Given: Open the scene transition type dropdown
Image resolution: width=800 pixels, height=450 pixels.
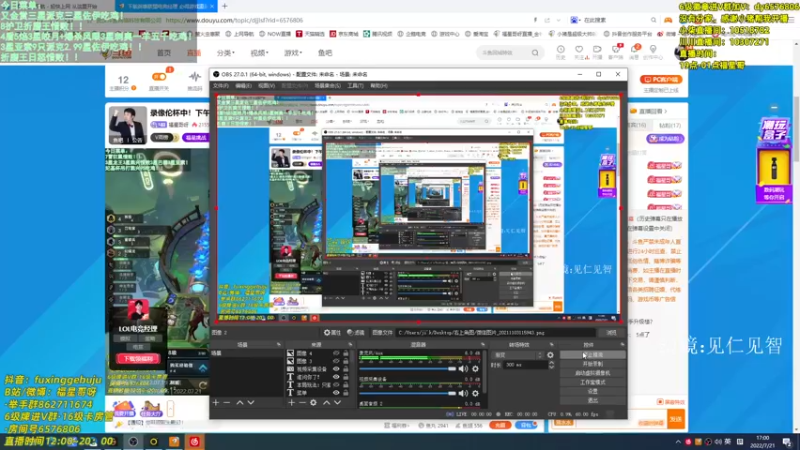Looking at the screenshot, I should tap(517, 355).
